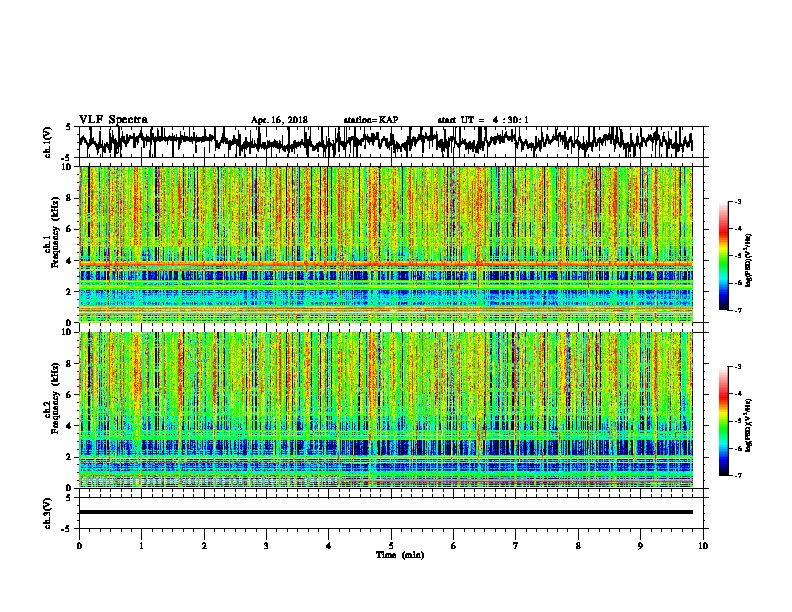Click the "-7" tick on ch.2 colorbar

[x=737, y=475]
